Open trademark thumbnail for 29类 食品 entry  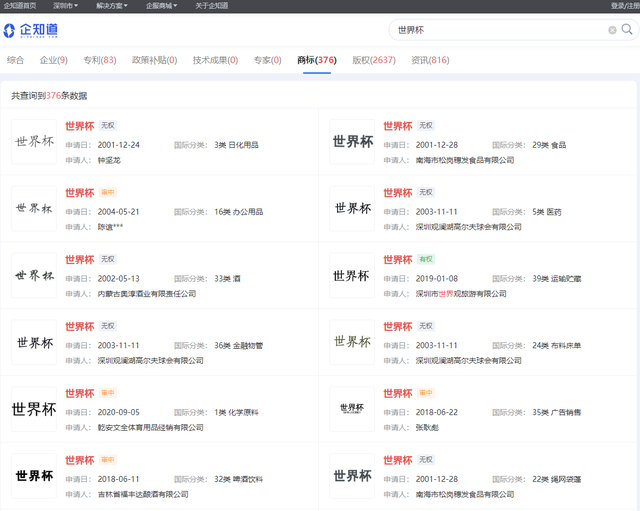[352, 142]
